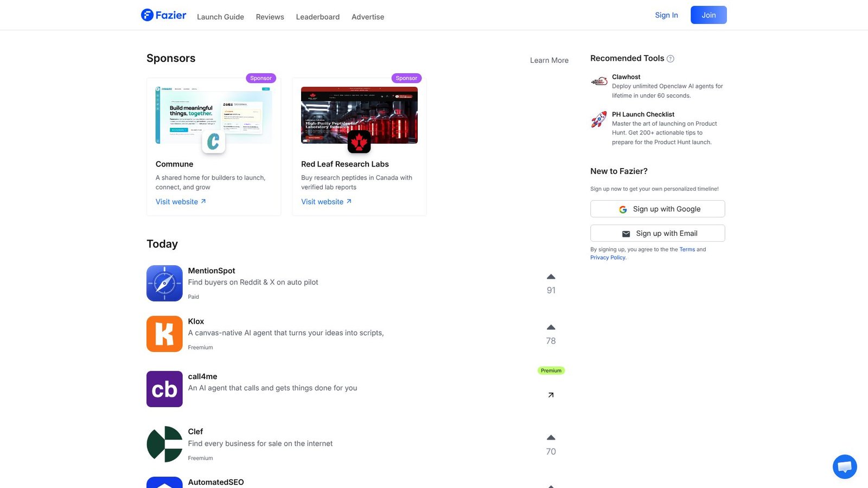
Task: Click the Clawhost tool icon
Action: pos(599,81)
